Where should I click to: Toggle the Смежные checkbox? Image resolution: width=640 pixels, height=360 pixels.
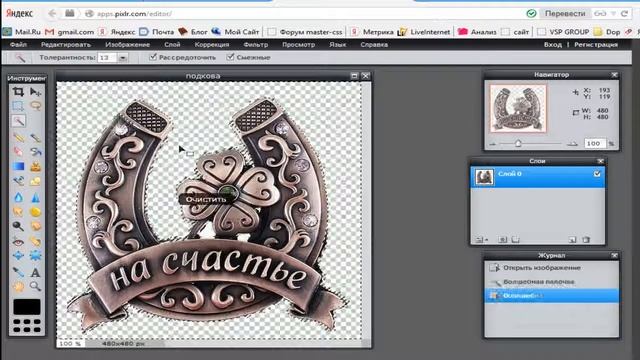pos(230,57)
